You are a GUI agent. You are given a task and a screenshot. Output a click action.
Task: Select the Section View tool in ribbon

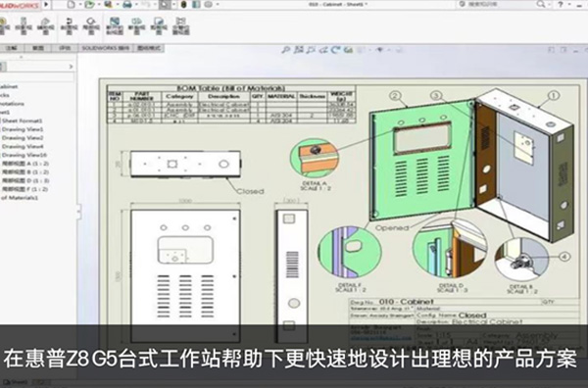pyautogui.click(x=69, y=26)
